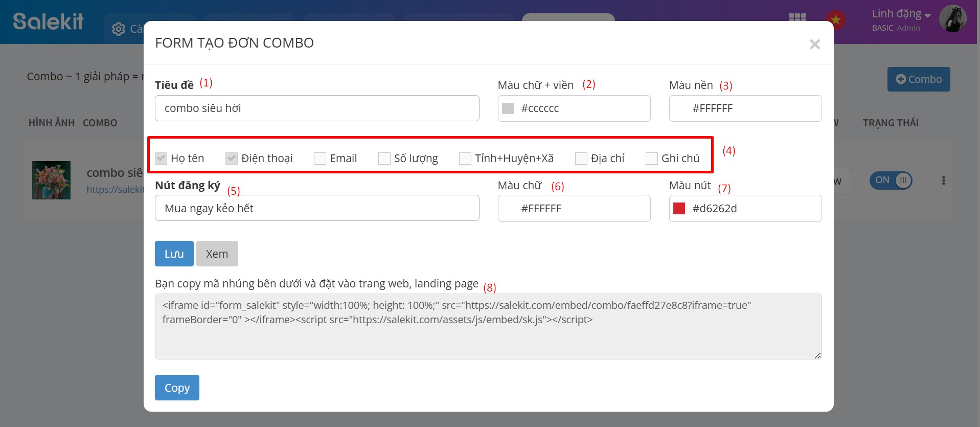This screenshot has width=980, height=427.
Task: Click the Salekit logo
Action: pyautogui.click(x=48, y=21)
